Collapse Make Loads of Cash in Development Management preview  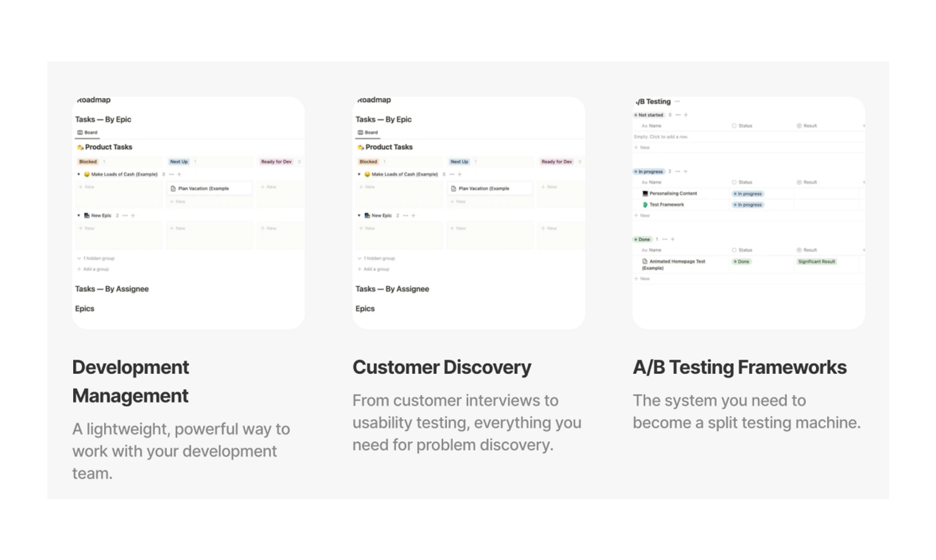coord(79,175)
